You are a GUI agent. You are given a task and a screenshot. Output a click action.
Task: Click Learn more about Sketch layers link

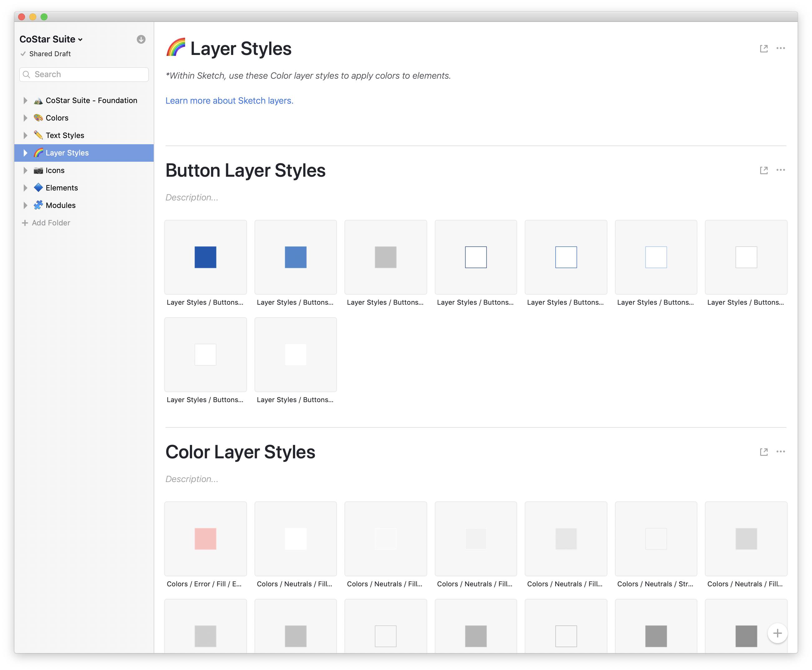click(x=229, y=101)
